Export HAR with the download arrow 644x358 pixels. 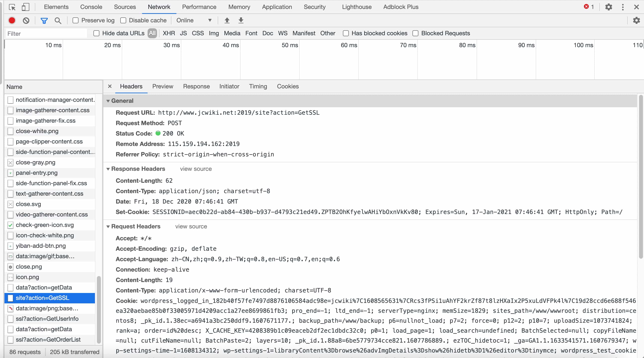(x=241, y=20)
